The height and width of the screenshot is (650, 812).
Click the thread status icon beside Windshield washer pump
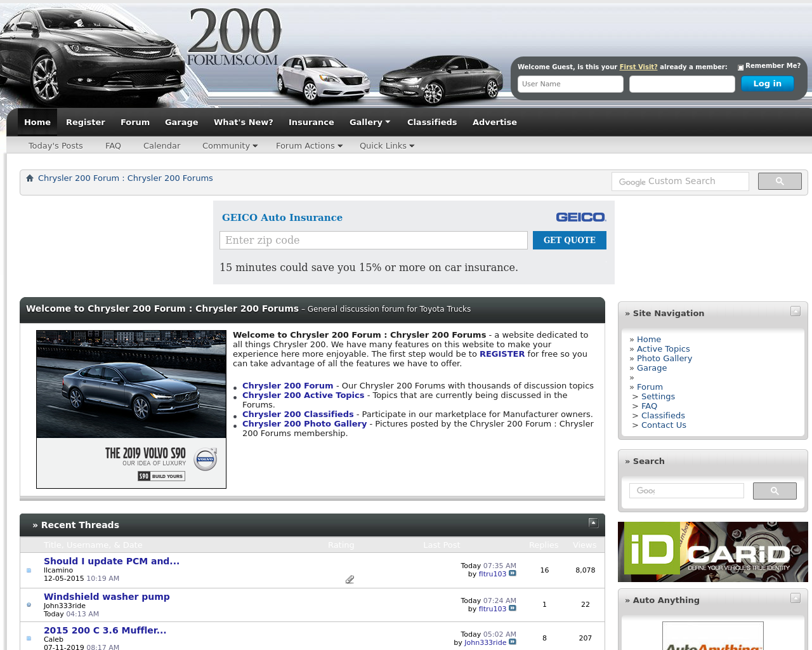[x=29, y=605]
